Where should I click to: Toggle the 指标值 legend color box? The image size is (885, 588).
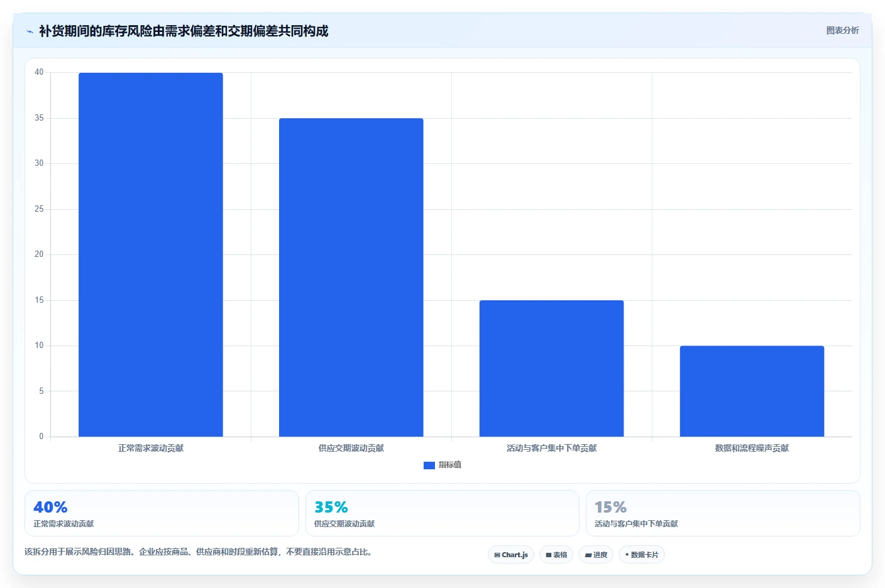tap(429, 465)
